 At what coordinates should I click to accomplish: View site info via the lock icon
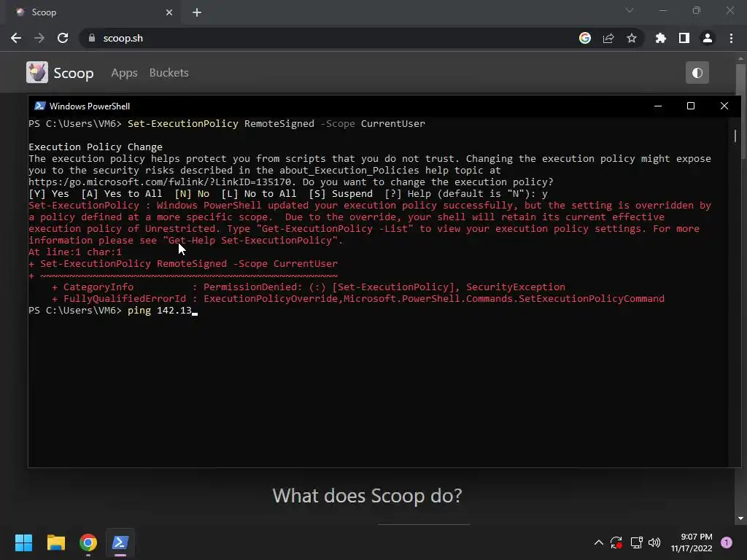click(92, 38)
